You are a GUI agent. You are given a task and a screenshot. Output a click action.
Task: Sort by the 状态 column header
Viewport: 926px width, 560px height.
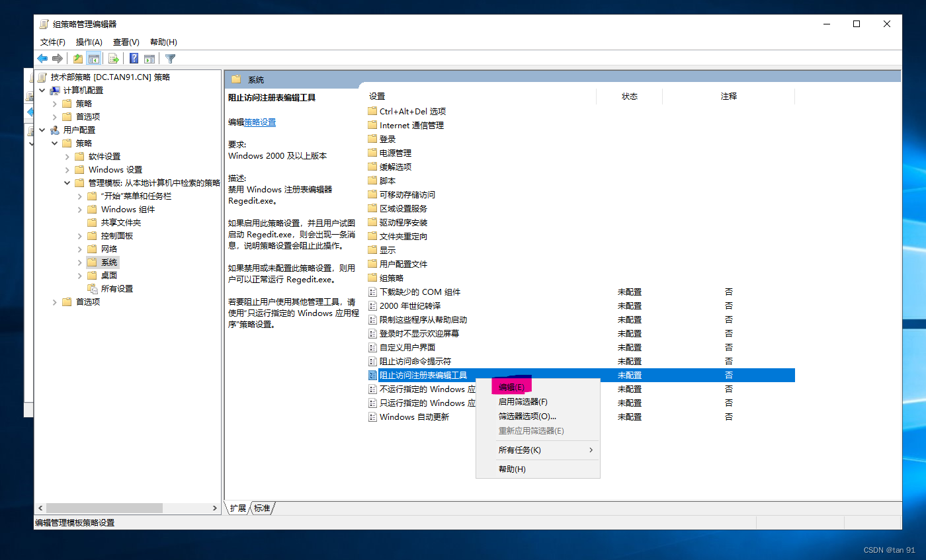630,97
